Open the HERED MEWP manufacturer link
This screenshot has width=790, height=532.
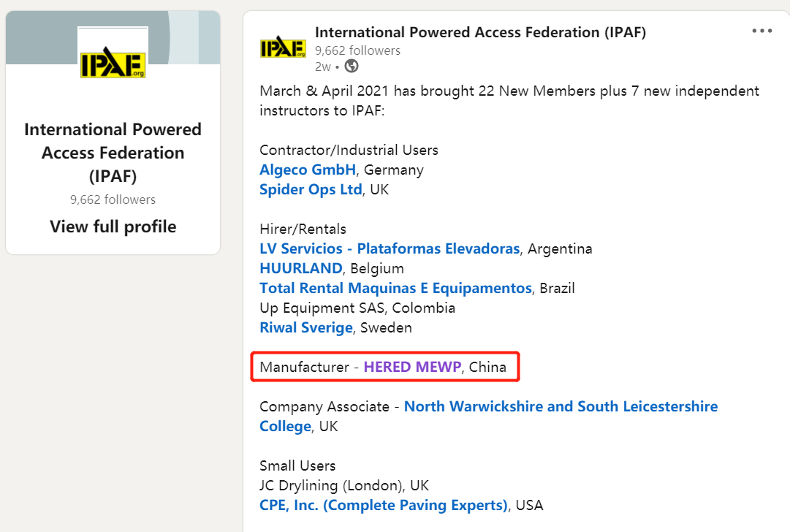[412, 367]
